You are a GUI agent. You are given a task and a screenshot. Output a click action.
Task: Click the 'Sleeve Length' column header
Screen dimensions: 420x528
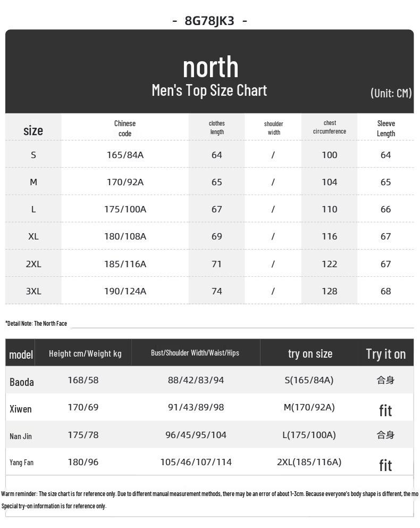386,128
